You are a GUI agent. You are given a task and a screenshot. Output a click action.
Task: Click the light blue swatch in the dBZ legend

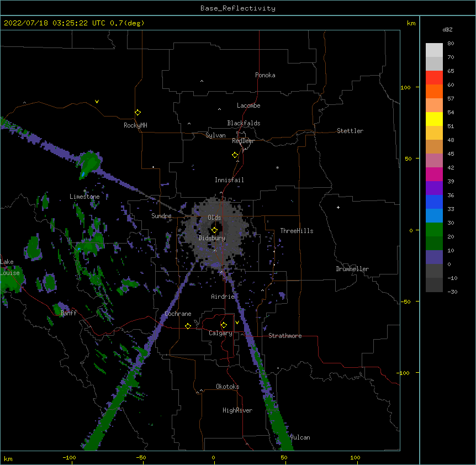click(x=434, y=216)
